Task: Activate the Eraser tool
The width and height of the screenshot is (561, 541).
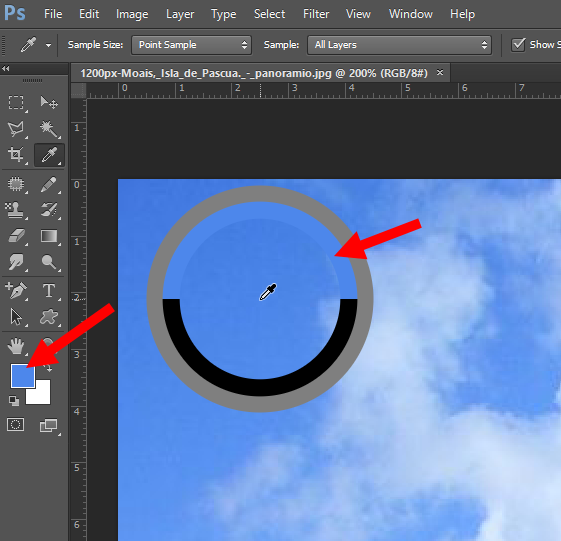Action: pyautogui.click(x=16, y=236)
